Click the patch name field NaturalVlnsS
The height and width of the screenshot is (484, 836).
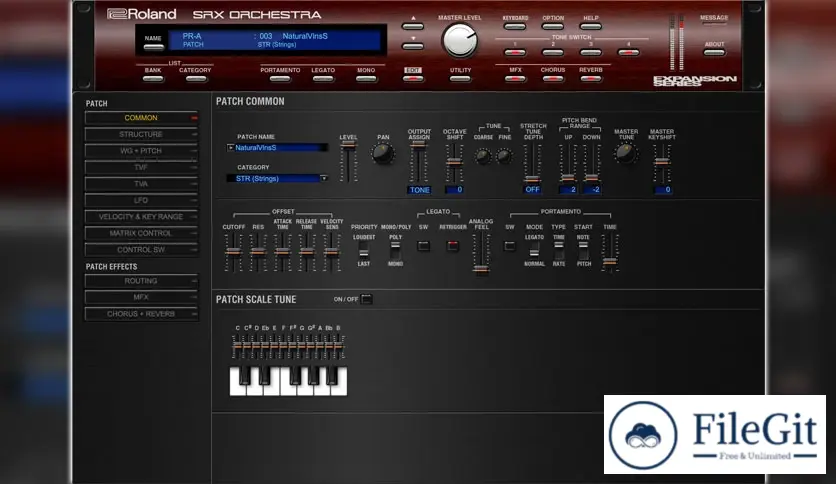click(x=281, y=148)
